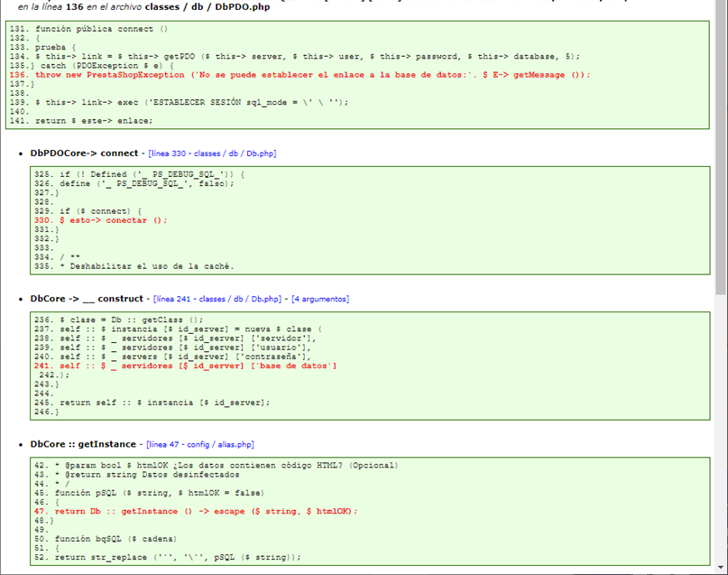Click inside the first green code block
728x575 pixels.
tap(361, 77)
